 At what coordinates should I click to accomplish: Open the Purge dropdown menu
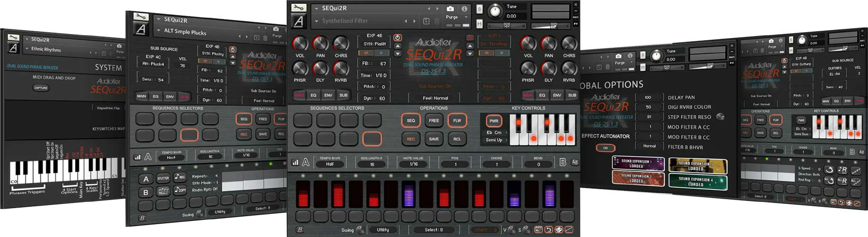point(457,17)
